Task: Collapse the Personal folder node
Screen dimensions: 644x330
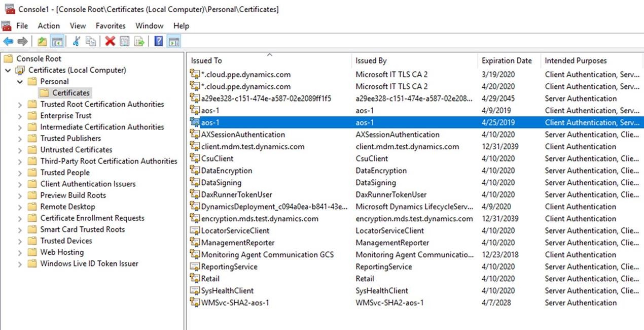Action: (20, 82)
